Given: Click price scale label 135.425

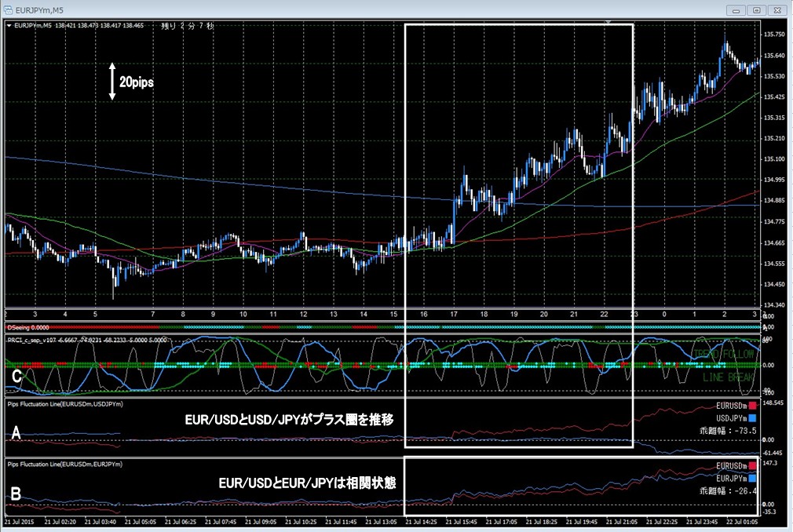Looking at the screenshot, I should click(774, 97).
